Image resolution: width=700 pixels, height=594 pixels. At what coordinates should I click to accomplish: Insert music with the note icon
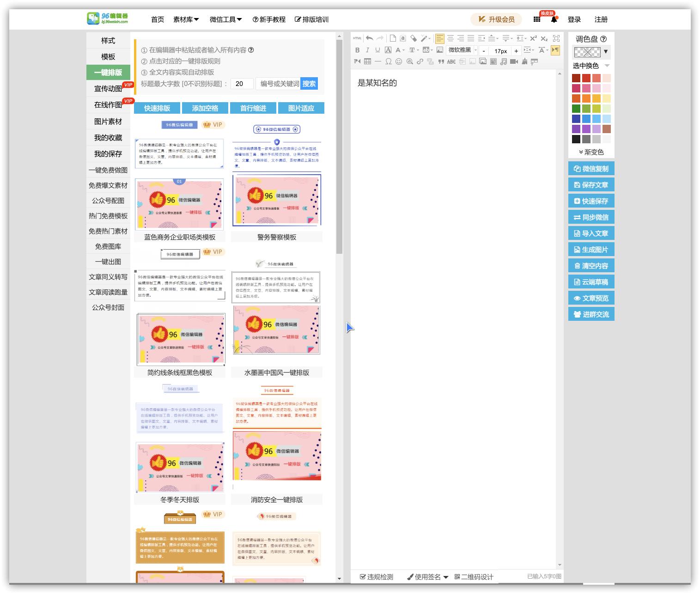point(503,61)
